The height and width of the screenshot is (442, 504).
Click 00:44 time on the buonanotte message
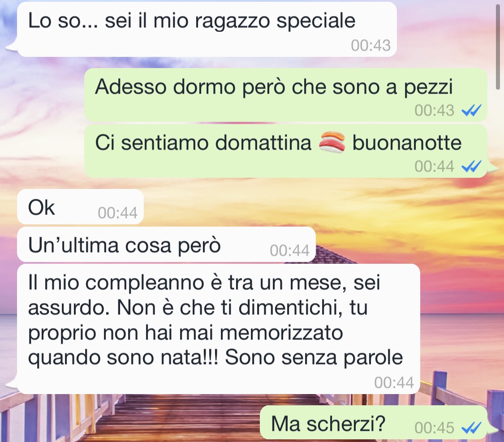click(x=434, y=167)
